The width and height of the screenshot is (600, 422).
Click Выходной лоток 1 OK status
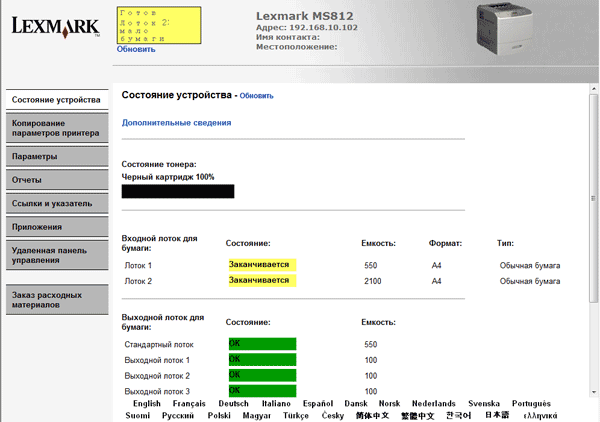(262, 360)
